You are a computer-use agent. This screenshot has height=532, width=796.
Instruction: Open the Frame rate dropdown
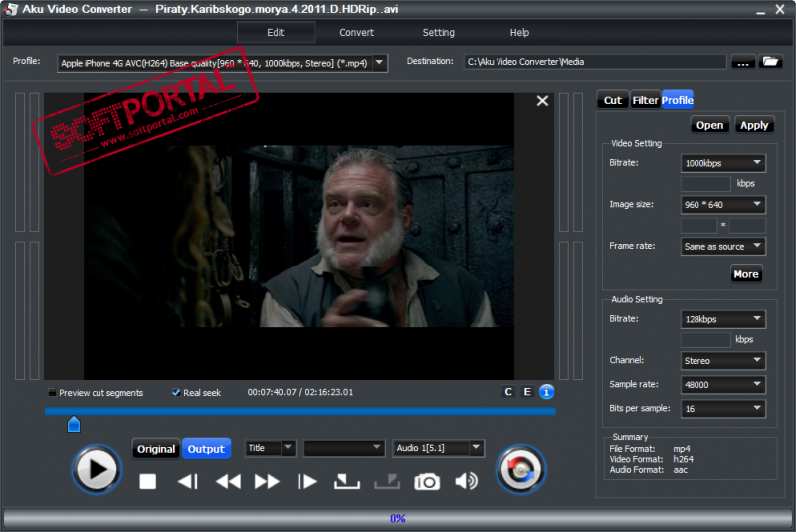pos(722,246)
